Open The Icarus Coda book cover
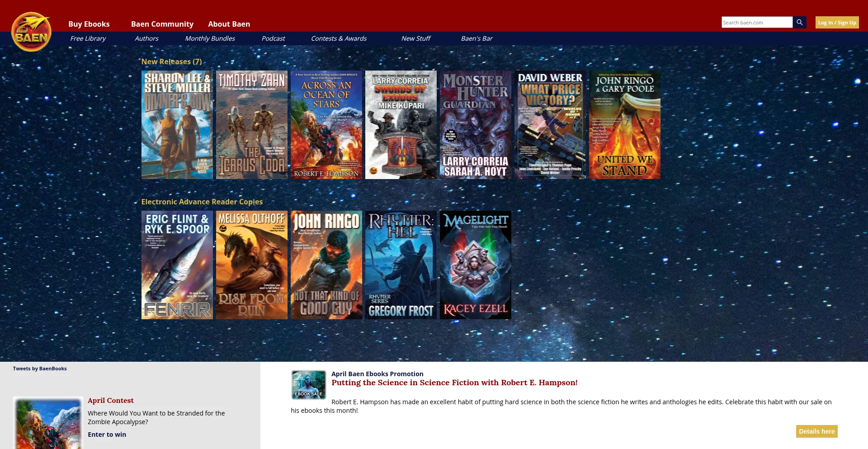 [252, 125]
